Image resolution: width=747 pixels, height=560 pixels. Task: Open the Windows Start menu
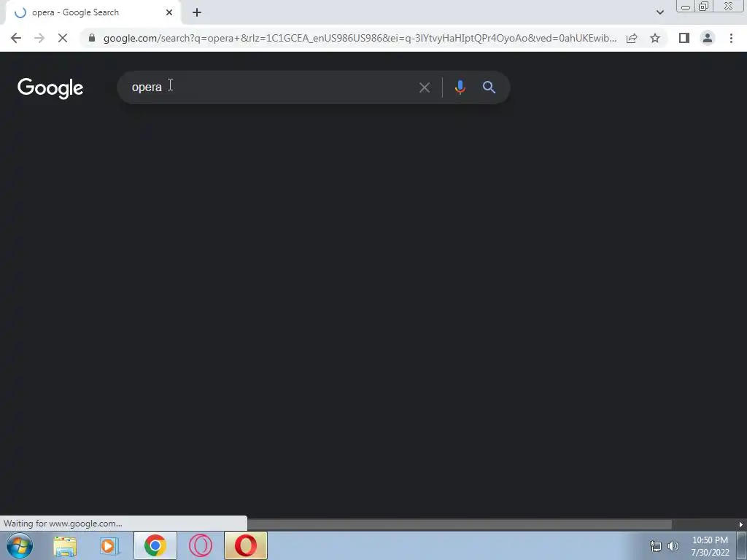[x=20, y=545]
